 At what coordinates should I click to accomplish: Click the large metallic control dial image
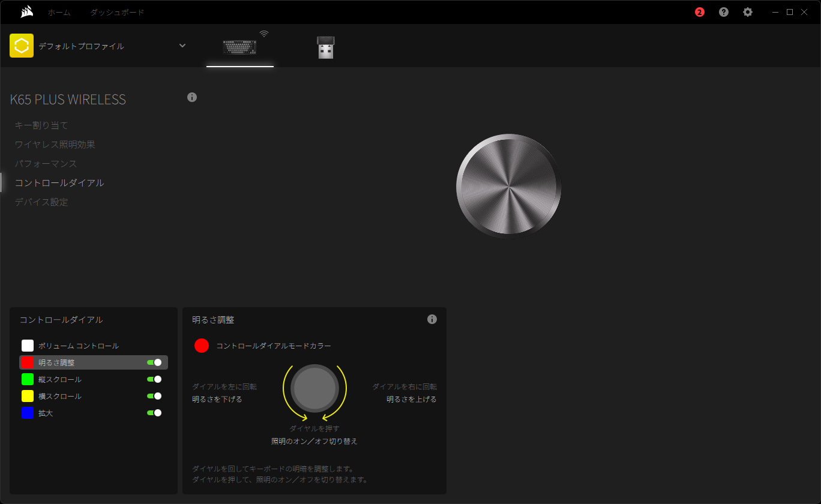point(509,186)
